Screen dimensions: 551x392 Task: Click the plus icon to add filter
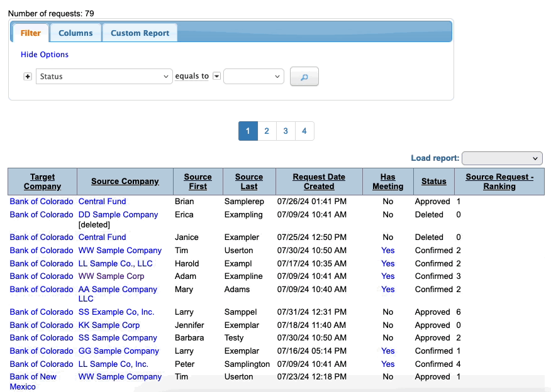click(28, 77)
